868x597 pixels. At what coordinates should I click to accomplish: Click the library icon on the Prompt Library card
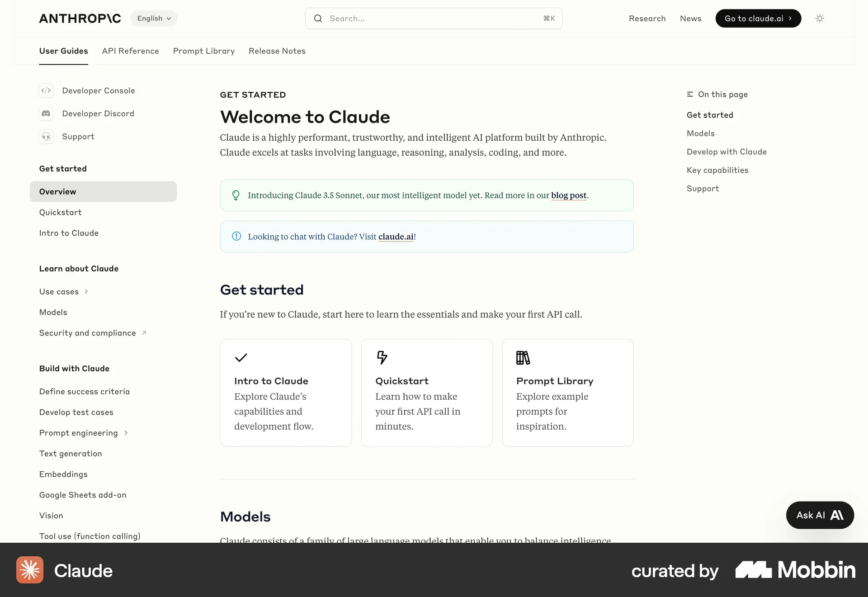coord(524,358)
